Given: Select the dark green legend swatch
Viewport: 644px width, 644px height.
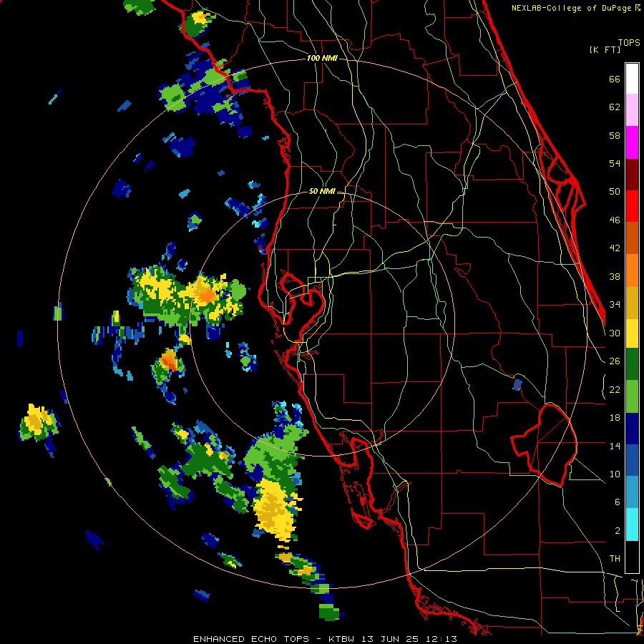Looking at the screenshot, I should pyautogui.click(x=632, y=364).
